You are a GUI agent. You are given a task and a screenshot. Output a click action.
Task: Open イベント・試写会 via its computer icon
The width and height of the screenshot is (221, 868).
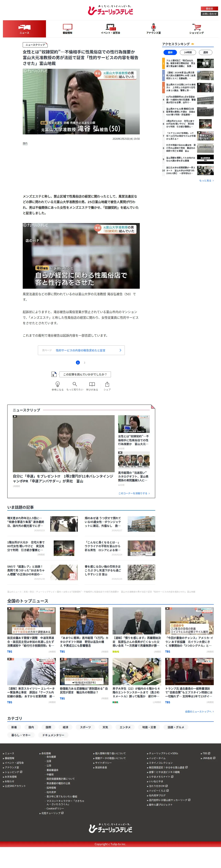tap(110, 27)
